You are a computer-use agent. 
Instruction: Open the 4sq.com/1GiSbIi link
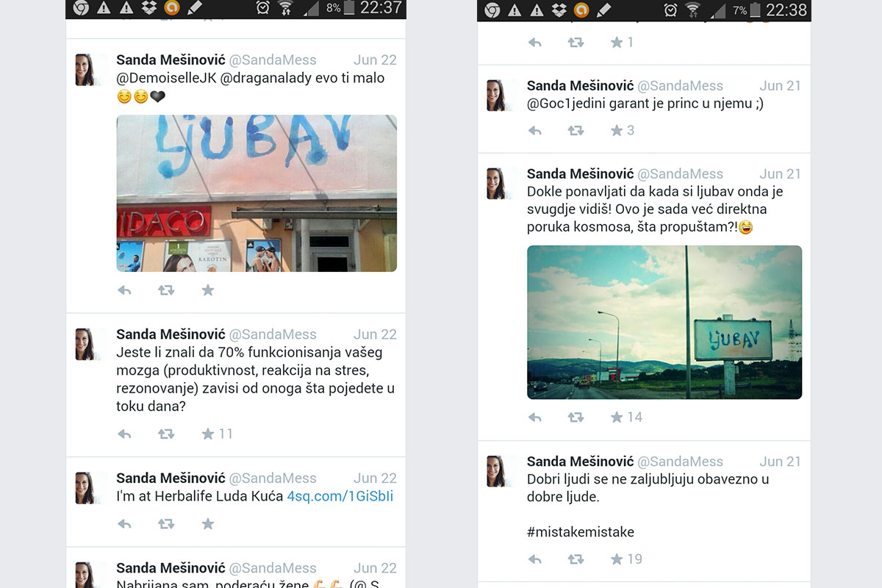340,496
